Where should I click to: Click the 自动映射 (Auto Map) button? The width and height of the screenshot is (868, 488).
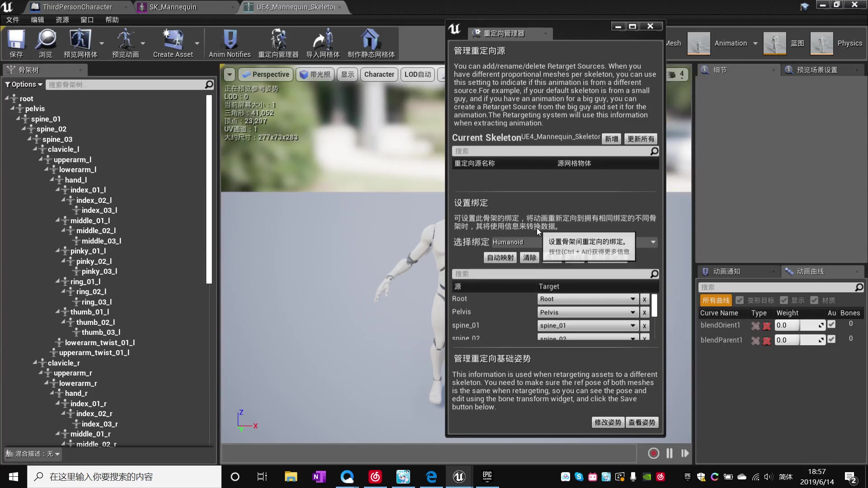[500, 258]
